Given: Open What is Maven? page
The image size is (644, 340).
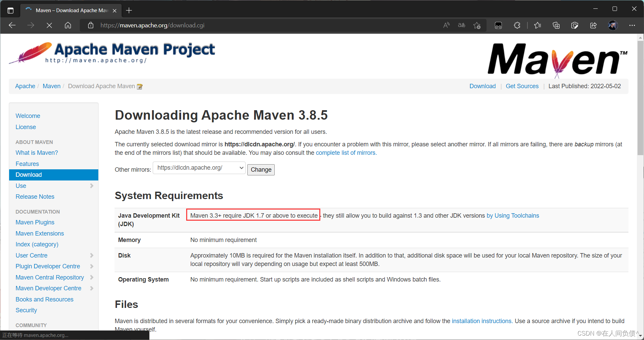Looking at the screenshot, I should click(37, 153).
